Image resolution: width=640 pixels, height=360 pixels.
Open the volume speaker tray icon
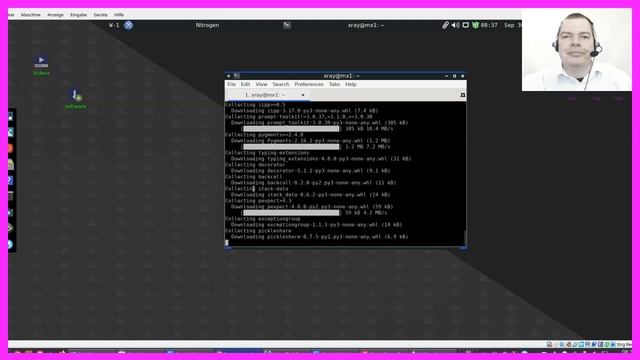456,25
